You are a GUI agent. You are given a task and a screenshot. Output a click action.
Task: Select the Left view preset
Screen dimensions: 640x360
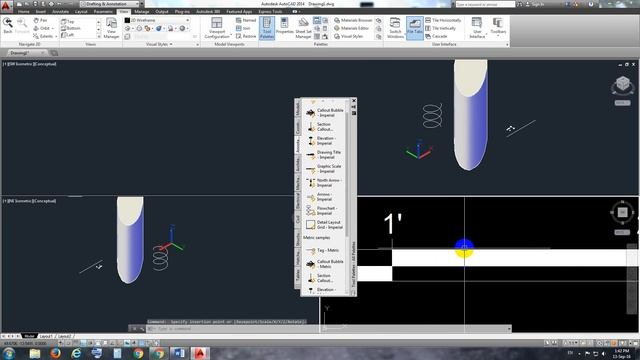pyautogui.click(x=67, y=35)
